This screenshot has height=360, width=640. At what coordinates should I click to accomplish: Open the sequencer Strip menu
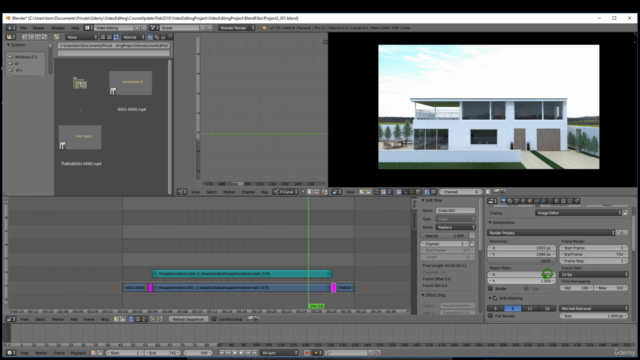pos(104,319)
